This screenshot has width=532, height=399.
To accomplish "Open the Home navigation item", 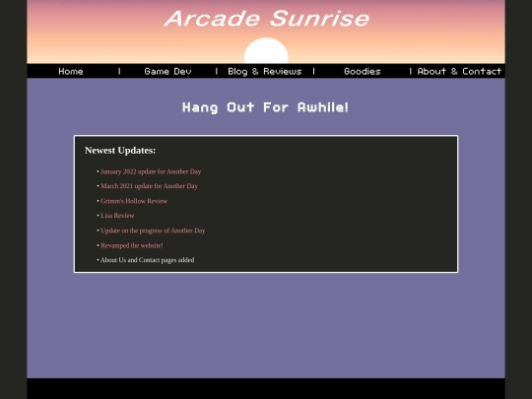I will [71, 71].
